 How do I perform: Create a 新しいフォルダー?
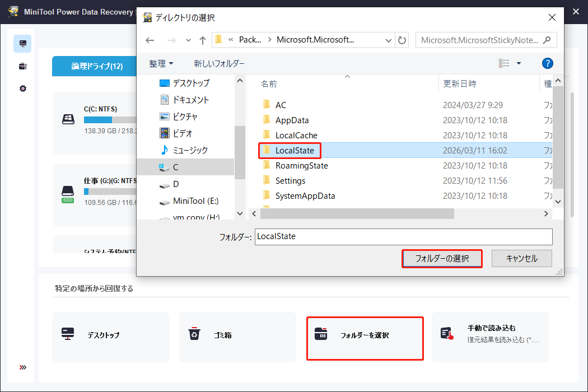click(x=219, y=63)
